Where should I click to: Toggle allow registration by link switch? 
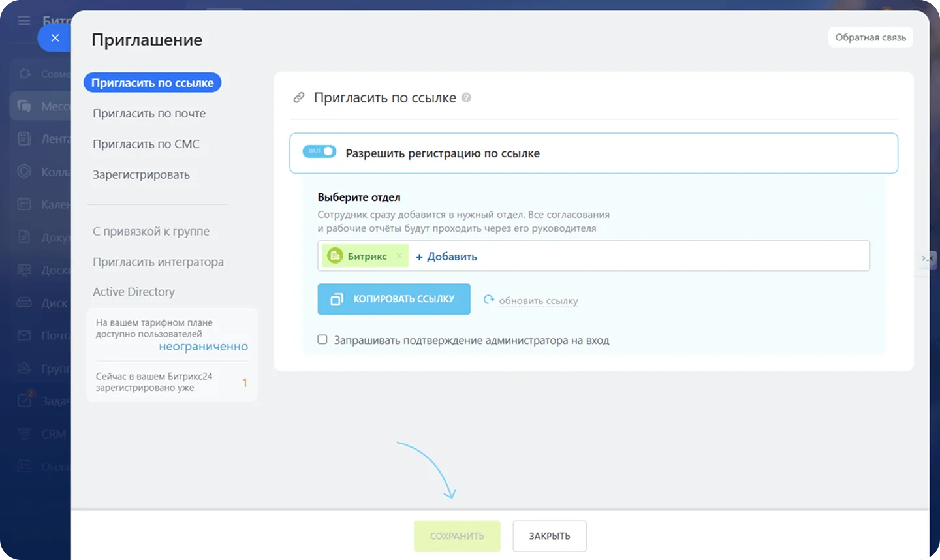319,151
